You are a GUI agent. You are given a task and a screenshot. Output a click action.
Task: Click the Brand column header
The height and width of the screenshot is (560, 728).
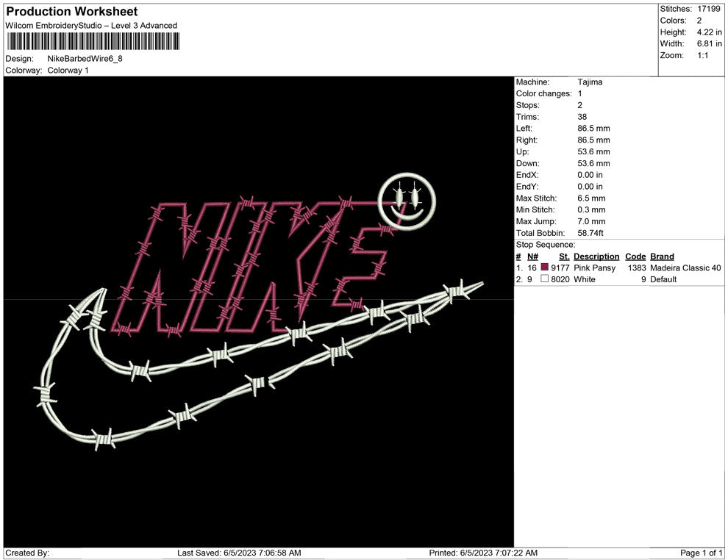662,256
